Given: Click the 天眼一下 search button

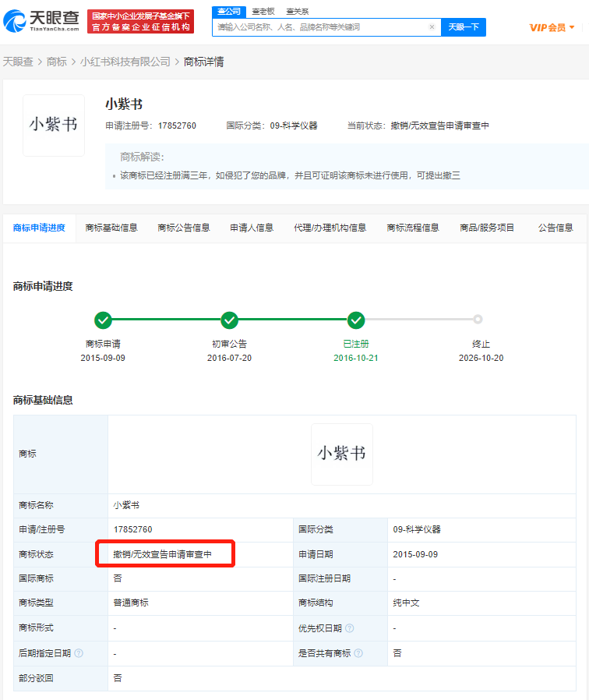Looking at the screenshot, I should click(464, 27).
